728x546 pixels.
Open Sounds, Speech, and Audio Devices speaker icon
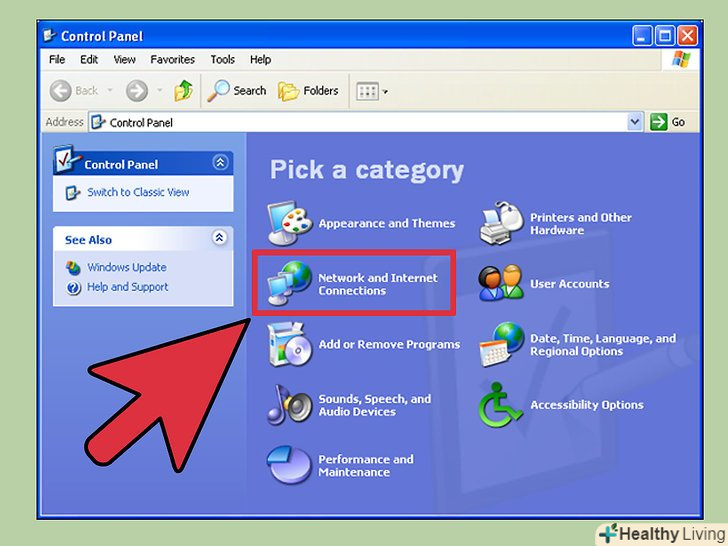tap(290, 405)
